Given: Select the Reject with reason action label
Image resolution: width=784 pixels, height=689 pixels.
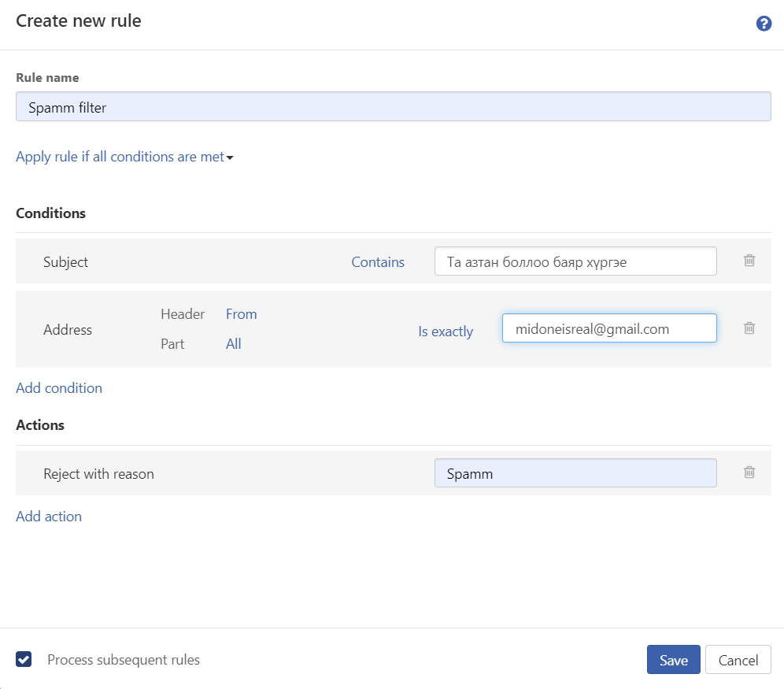Looking at the screenshot, I should click(98, 474).
